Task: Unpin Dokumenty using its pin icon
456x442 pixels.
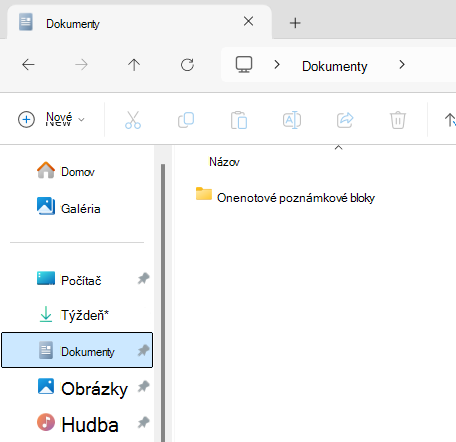Action: (143, 350)
